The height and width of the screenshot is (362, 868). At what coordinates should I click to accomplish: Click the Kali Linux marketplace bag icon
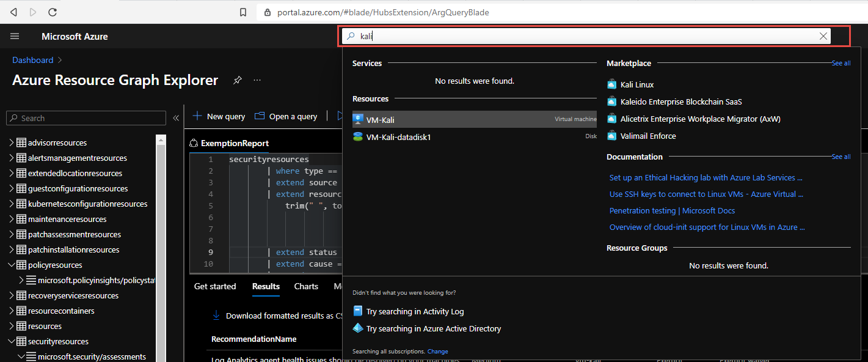click(612, 84)
